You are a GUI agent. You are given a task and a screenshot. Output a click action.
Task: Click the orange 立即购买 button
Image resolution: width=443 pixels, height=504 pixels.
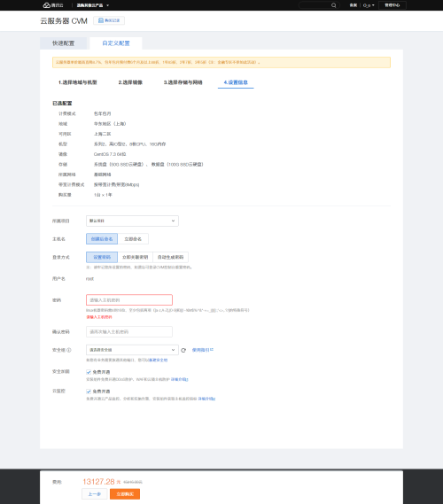pyautogui.click(x=125, y=493)
